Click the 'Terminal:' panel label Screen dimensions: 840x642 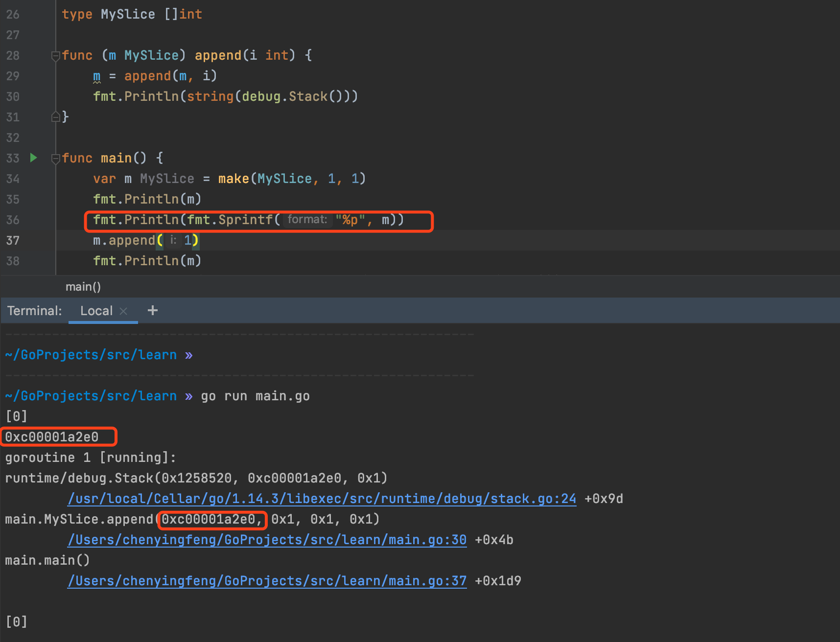pos(35,311)
